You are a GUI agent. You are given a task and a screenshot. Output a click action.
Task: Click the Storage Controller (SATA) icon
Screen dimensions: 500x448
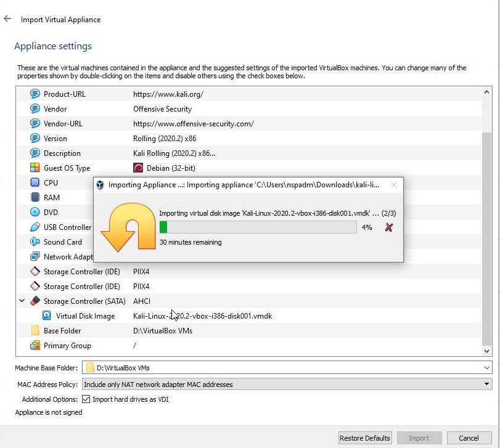point(35,301)
